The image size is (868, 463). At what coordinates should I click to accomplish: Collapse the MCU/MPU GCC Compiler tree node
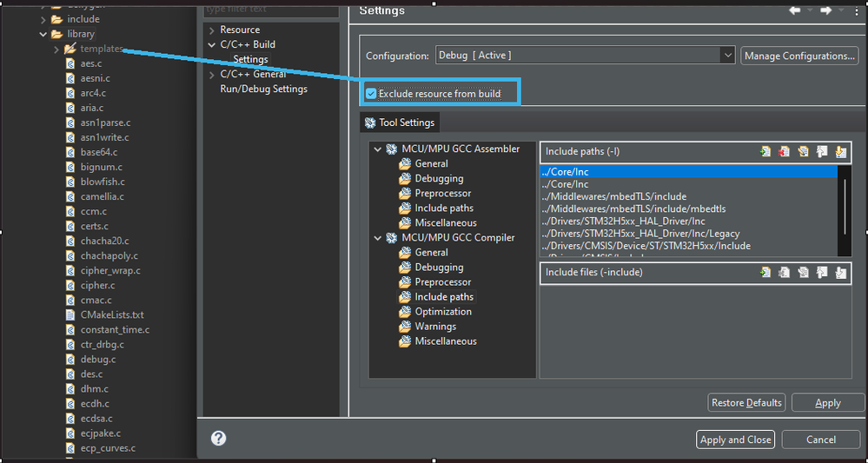tap(378, 238)
